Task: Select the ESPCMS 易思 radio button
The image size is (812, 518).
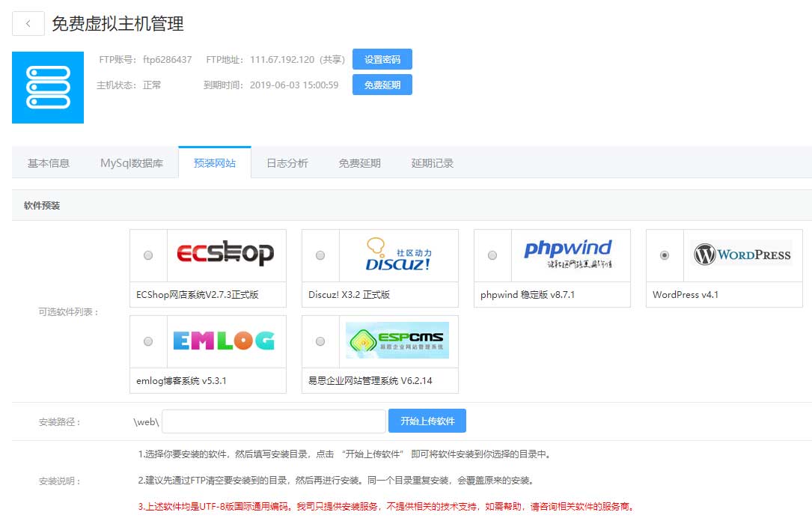Action: (x=320, y=341)
